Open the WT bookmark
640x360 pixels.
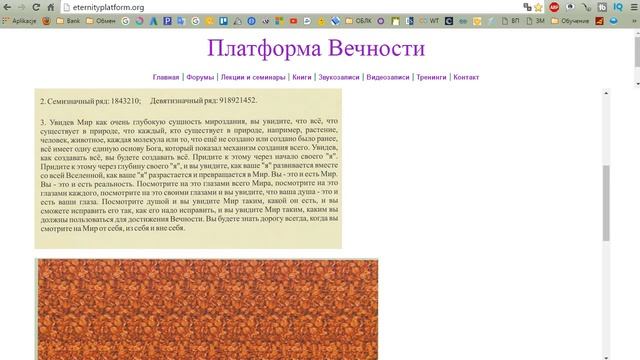pyautogui.click(x=429, y=21)
